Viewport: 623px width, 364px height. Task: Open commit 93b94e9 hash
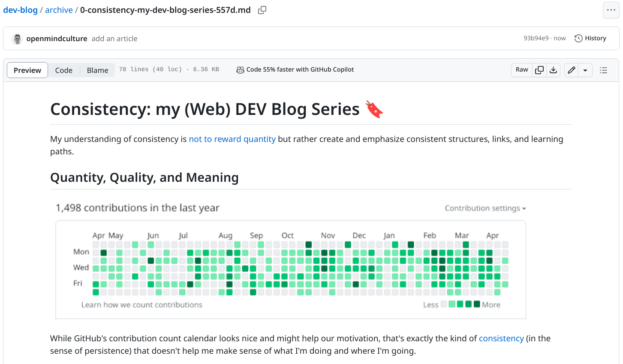click(536, 38)
